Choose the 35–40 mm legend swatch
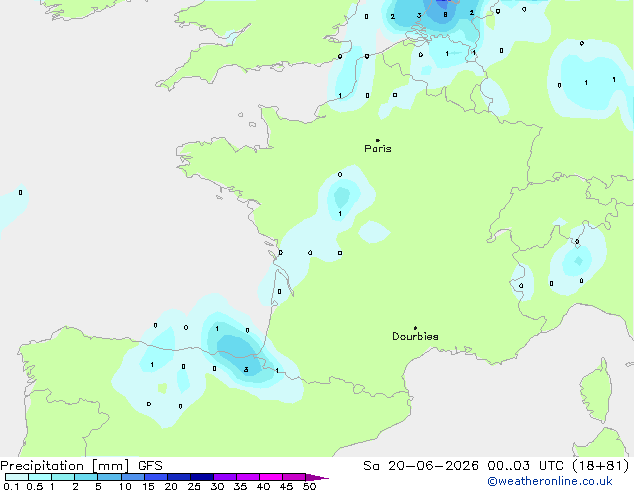Screen dimensions: 634x490 (248, 477)
